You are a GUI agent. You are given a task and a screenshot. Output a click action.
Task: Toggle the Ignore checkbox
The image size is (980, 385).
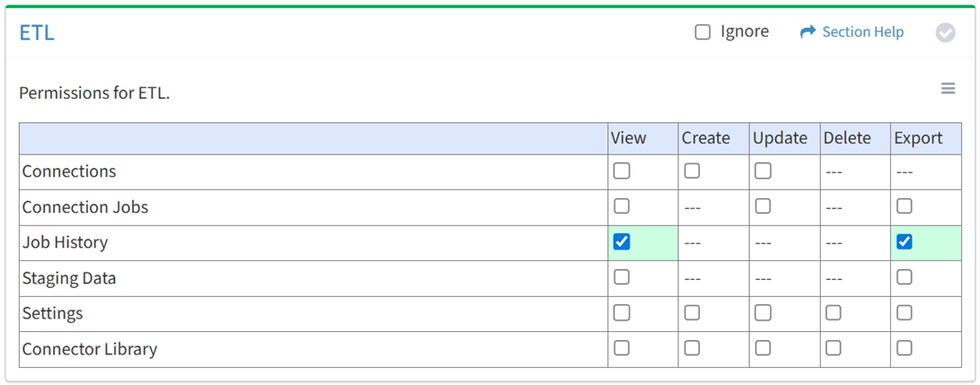(x=702, y=32)
